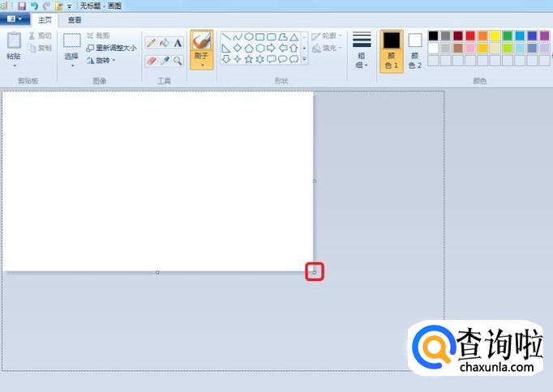Click the 粘贴 (Paste) clipboard icon
This screenshot has width=553, height=392.
tap(14, 40)
